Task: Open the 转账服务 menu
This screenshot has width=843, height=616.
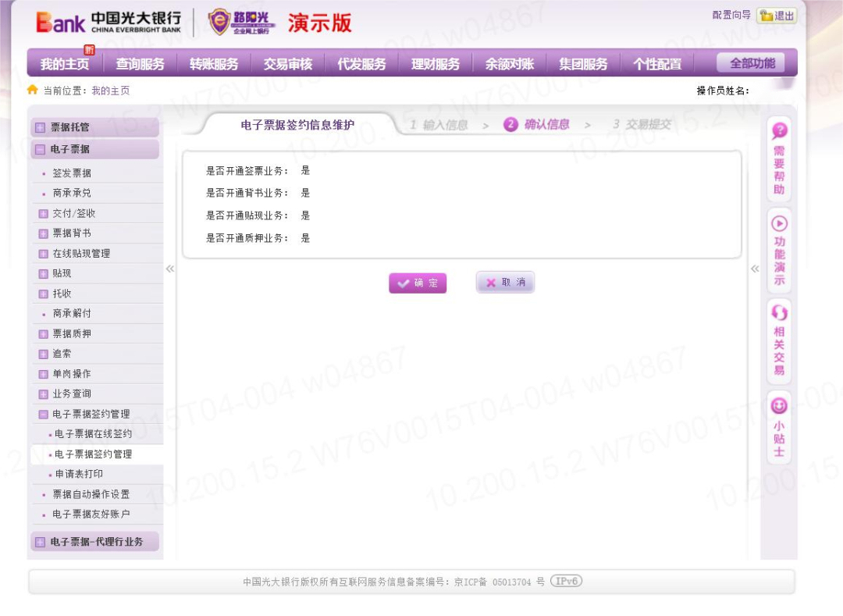Action: coord(214,64)
